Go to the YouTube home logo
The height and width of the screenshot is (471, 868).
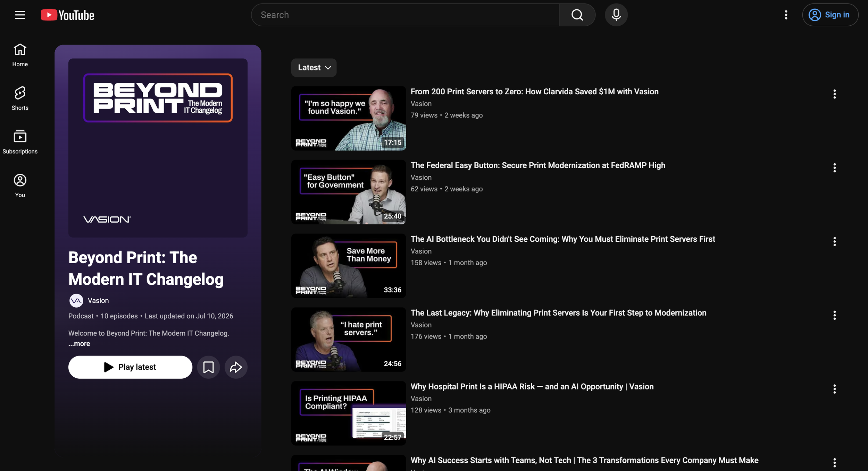67,15
